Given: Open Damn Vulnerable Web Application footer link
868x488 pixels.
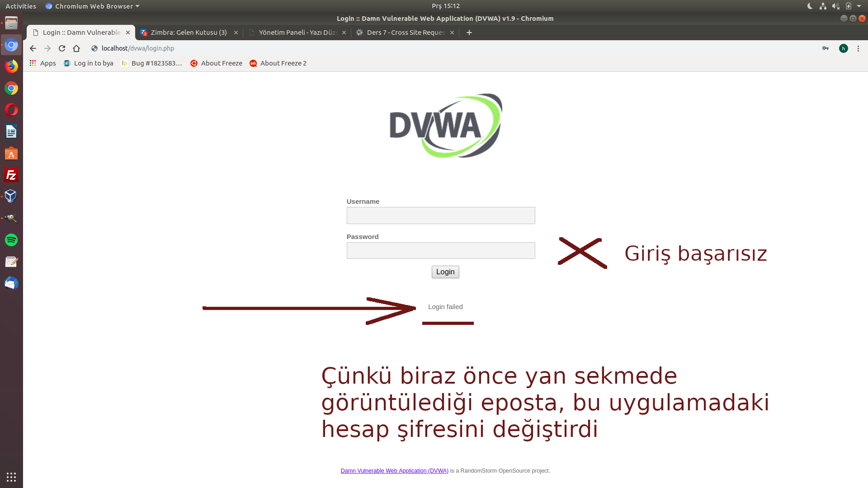Looking at the screenshot, I should [x=394, y=471].
